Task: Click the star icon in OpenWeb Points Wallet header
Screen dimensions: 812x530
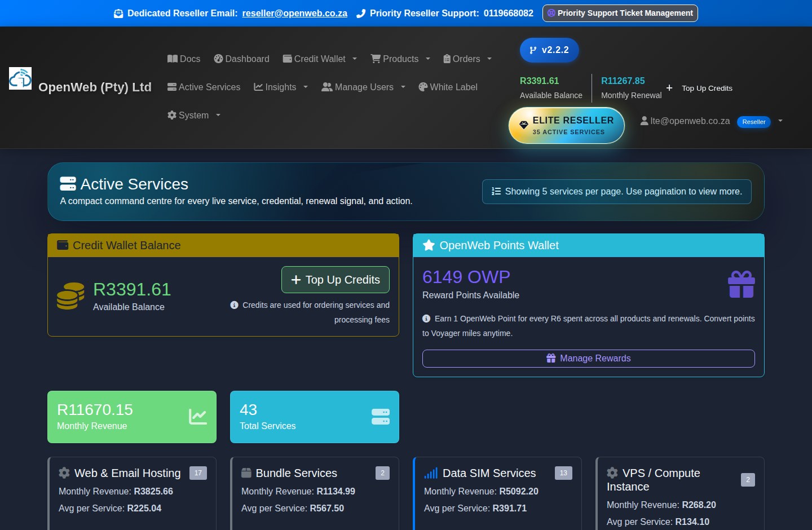Action: pos(429,245)
